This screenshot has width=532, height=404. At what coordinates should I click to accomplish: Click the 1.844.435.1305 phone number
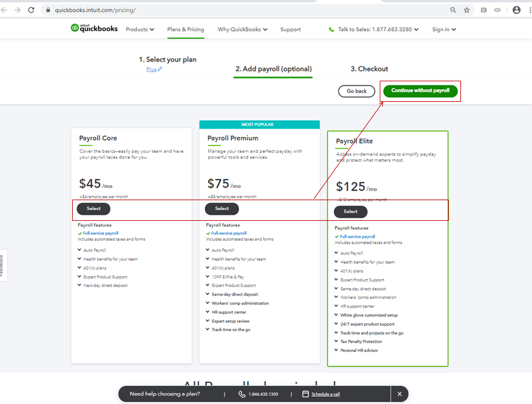[x=263, y=394]
